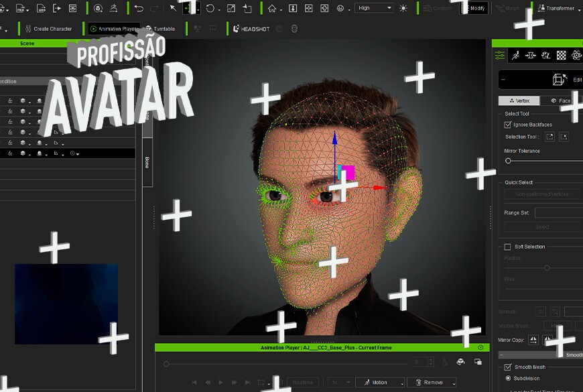Viewport: 583px width, 392px height.
Task: Open the Morph compress tab icon
Action: coord(530,56)
